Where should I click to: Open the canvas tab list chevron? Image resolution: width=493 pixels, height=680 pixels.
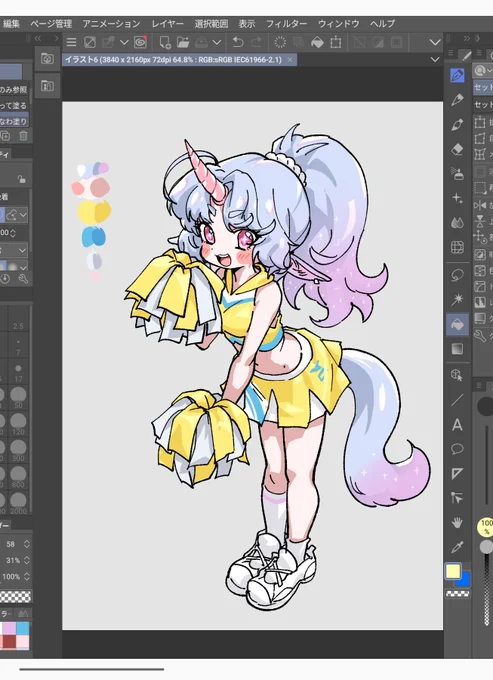click(435, 60)
